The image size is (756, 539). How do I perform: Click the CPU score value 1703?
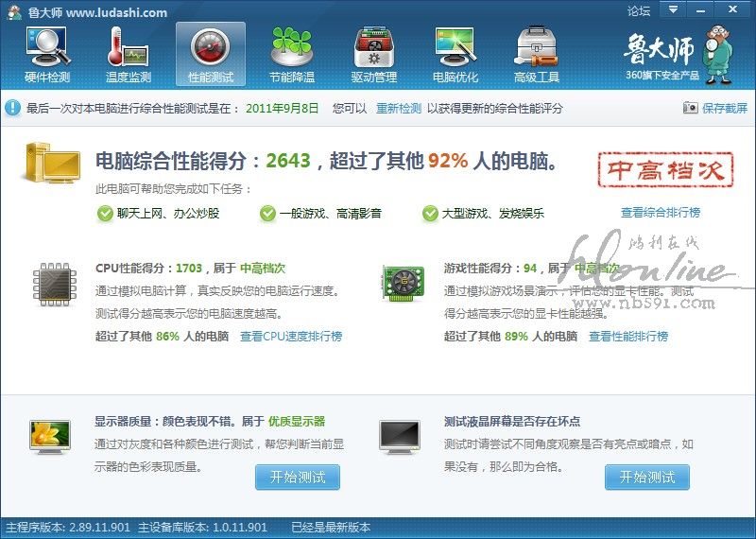point(189,269)
